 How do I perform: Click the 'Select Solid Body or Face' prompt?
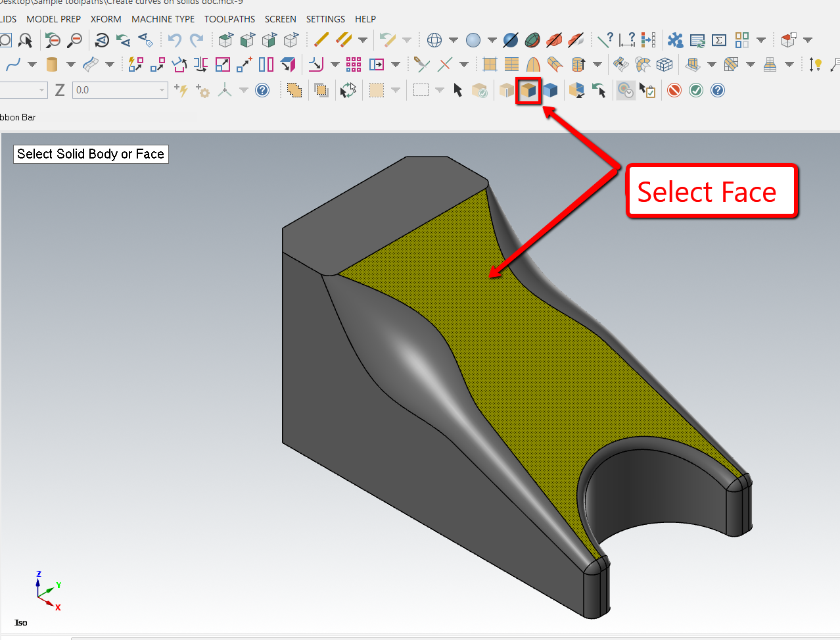click(x=91, y=154)
